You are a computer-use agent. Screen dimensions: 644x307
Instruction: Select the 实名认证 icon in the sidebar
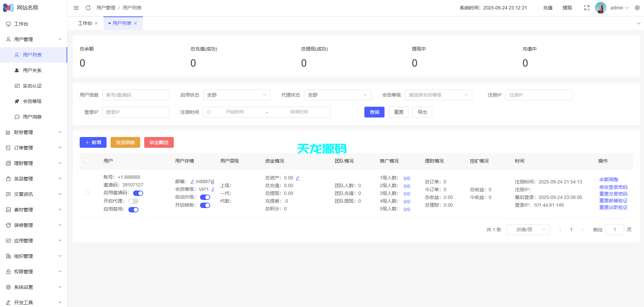[17, 86]
